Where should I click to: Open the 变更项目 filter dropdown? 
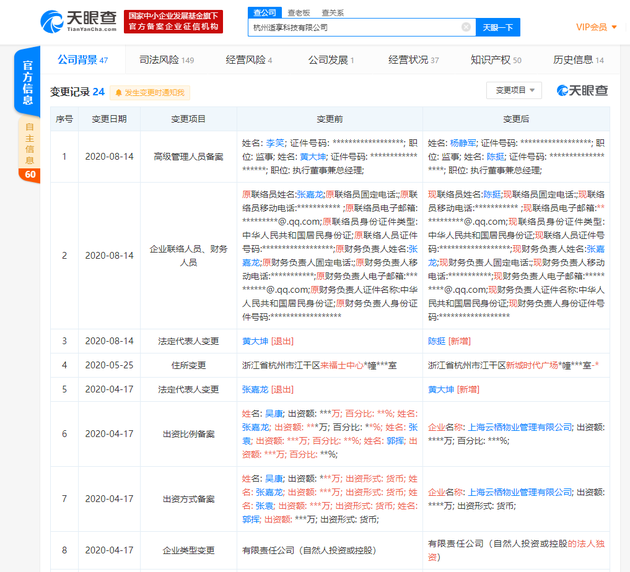coord(513,91)
